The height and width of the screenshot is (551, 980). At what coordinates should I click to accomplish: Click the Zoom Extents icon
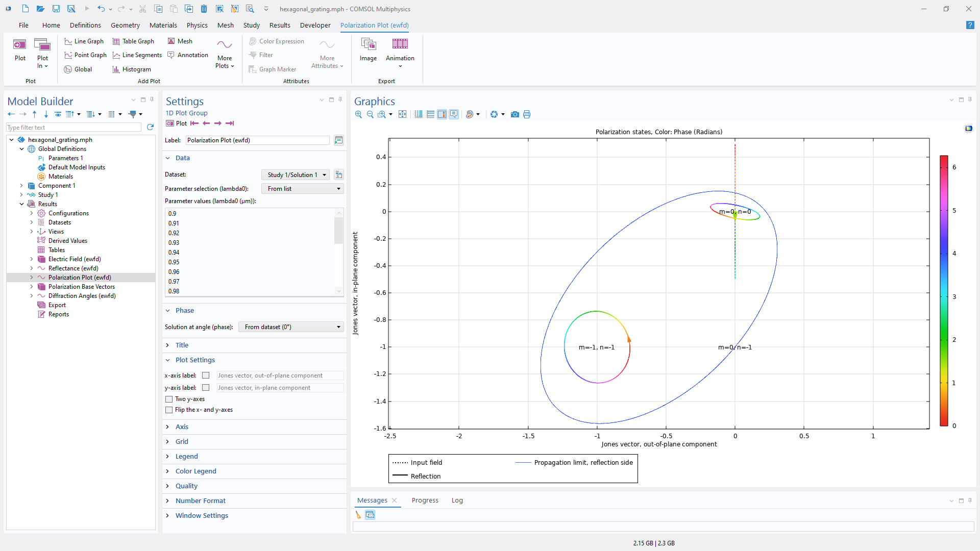coord(402,114)
